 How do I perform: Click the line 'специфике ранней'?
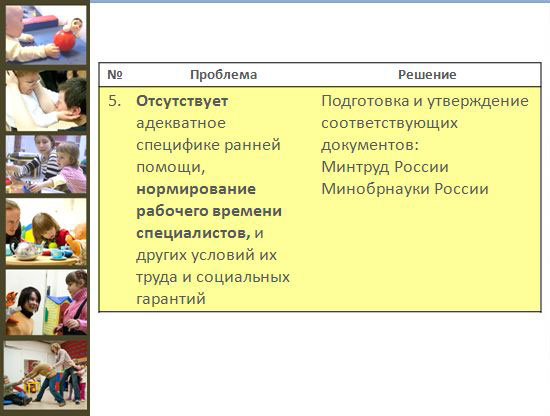208,145
